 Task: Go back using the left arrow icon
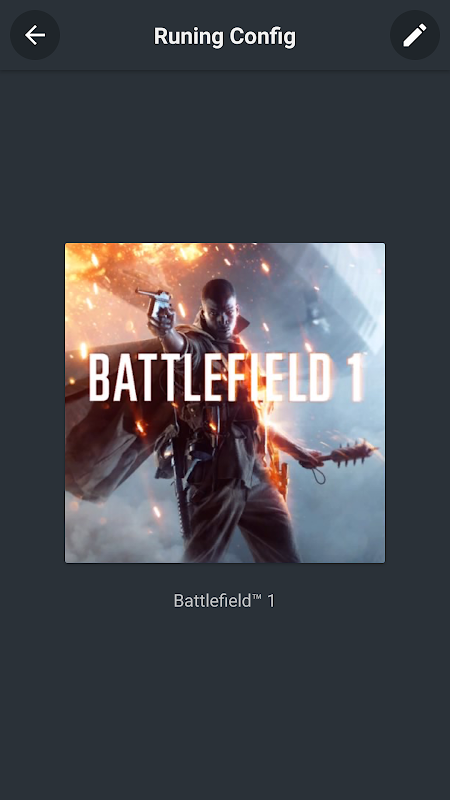point(35,35)
